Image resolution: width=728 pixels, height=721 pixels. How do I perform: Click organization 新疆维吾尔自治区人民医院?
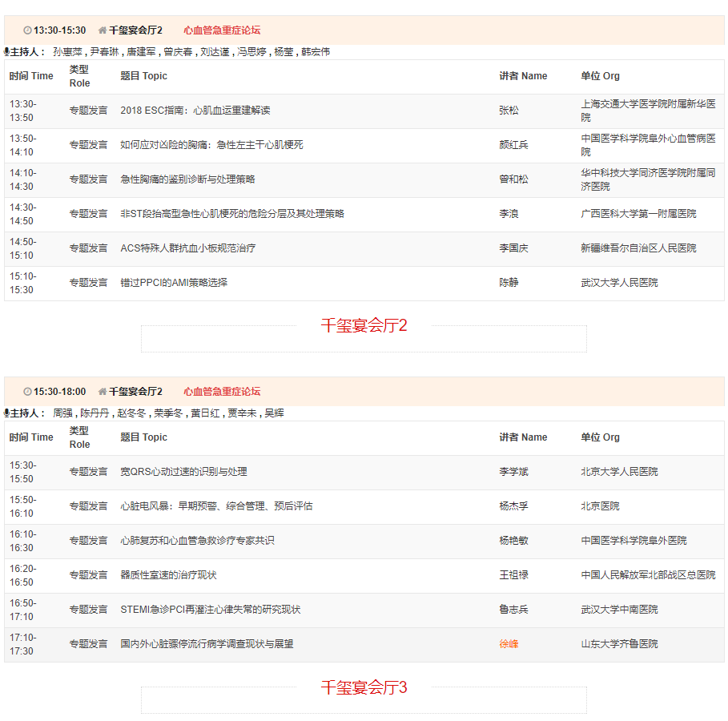pos(638,248)
